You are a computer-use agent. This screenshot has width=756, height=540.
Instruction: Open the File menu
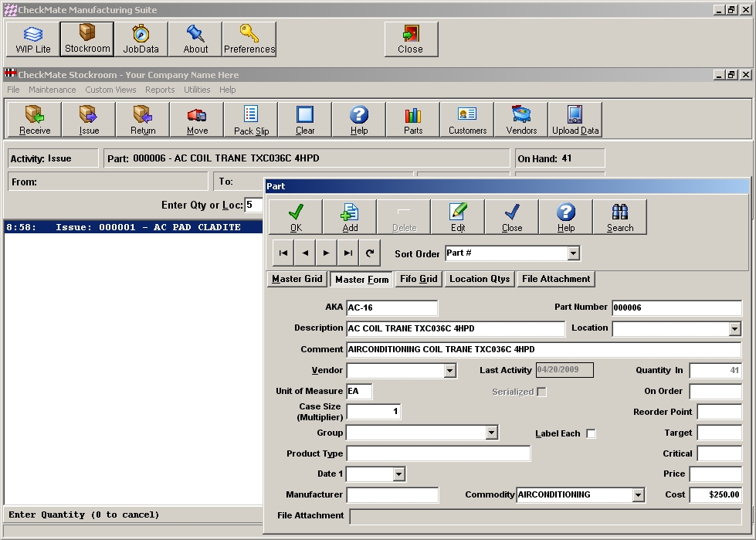[x=13, y=90]
